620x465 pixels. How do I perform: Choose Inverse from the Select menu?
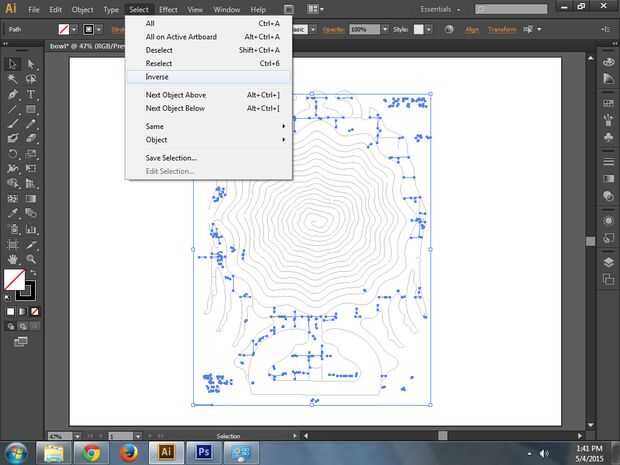click(x=209, y=77)
